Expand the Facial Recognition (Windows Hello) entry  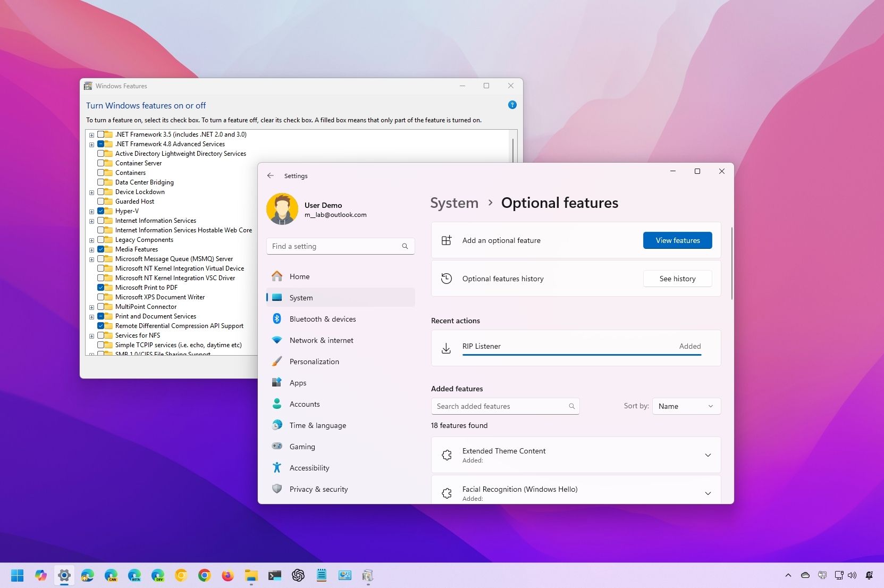point(708,493)
